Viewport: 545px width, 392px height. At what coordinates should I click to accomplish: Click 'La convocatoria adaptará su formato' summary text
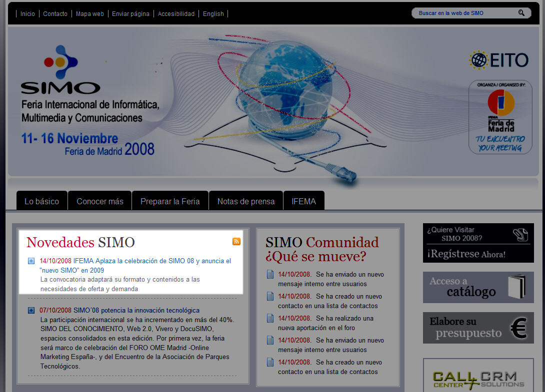pyautogui.click(x=120, y=284)
